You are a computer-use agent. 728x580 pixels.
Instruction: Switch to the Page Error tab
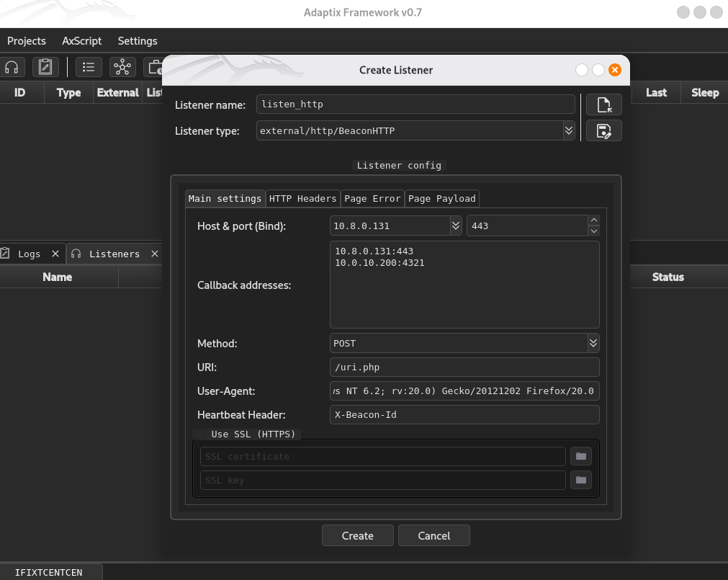click(372, 199)
